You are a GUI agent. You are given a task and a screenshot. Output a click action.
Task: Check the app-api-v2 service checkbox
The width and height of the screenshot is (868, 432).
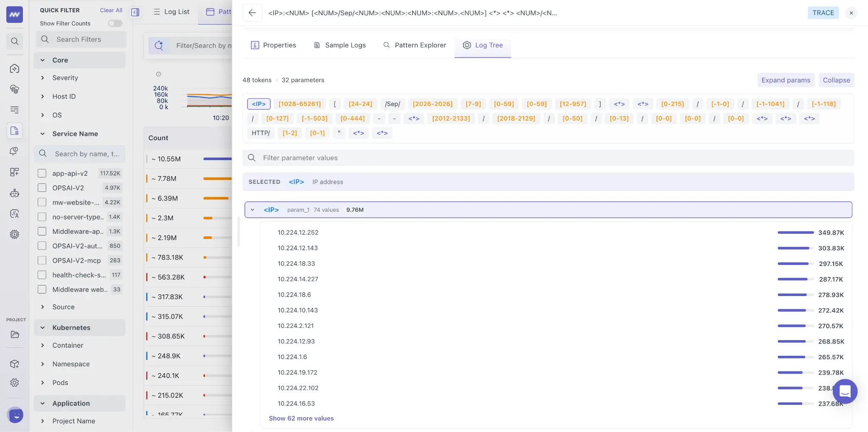pos(42,173)
